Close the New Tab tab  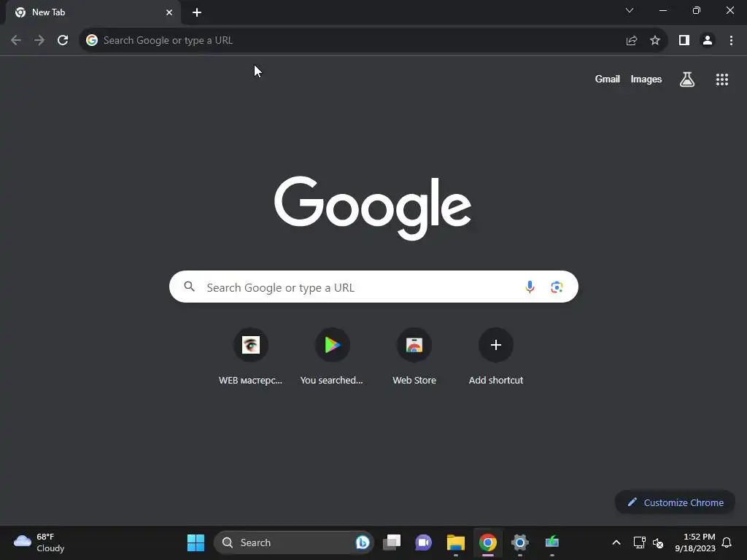[x=169, y=12]
